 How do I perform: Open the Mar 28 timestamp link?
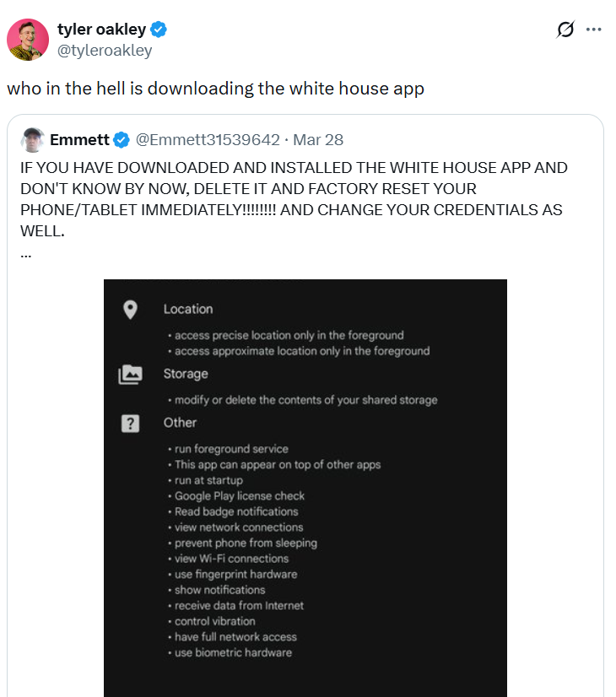coord(318,139)
